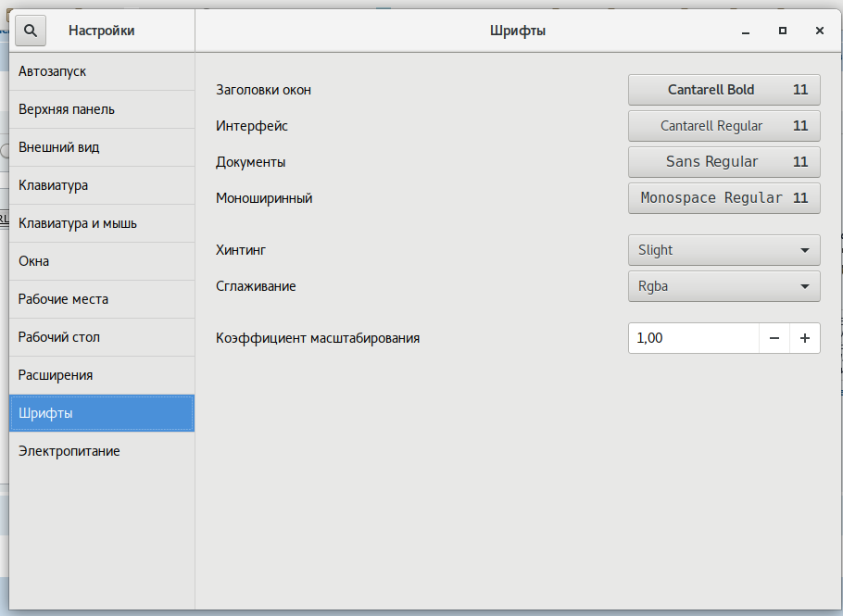Change Monospace Regular font button
This screenshot has height=616, width=843.
point(723,198)
